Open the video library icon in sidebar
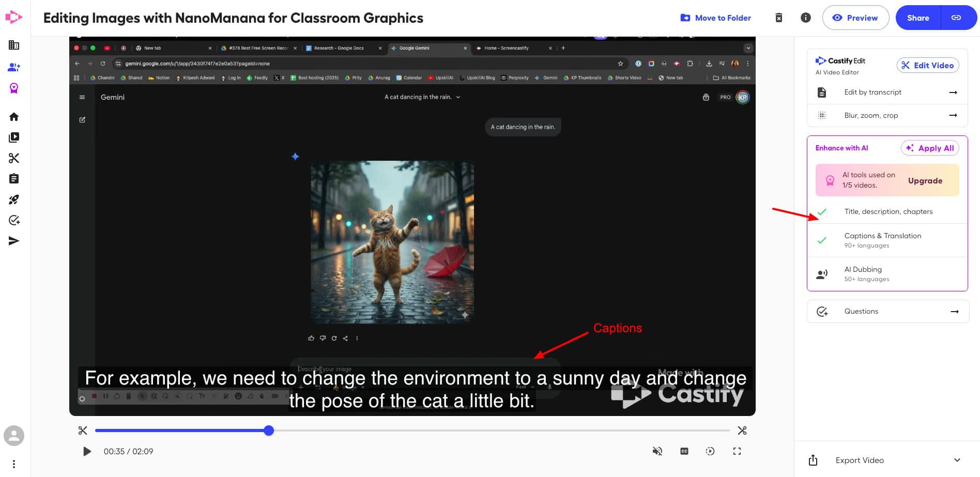The image size is (980, 477). tap(14, 137)
